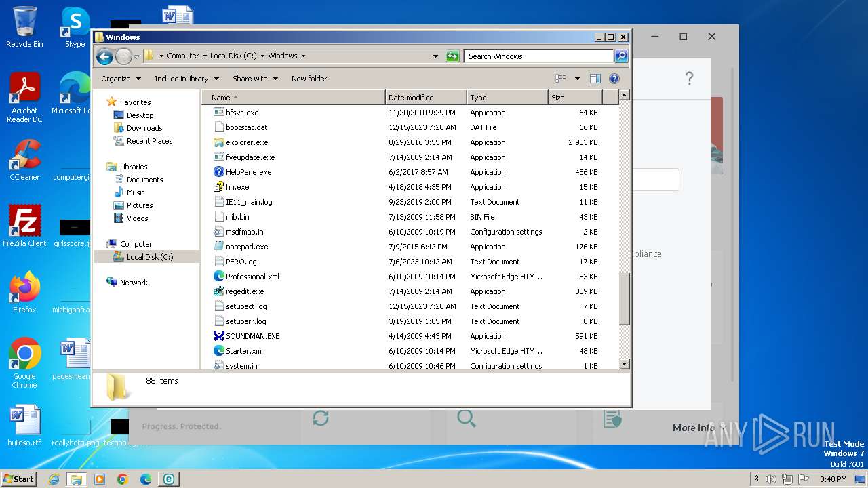Show hidden tray icons arrow

pos(756,479)
